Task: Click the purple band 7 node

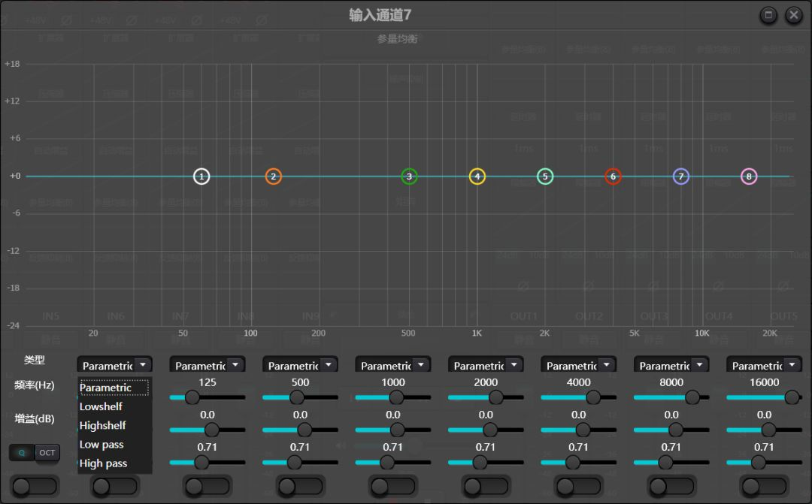Action: (x=680, y=176)
